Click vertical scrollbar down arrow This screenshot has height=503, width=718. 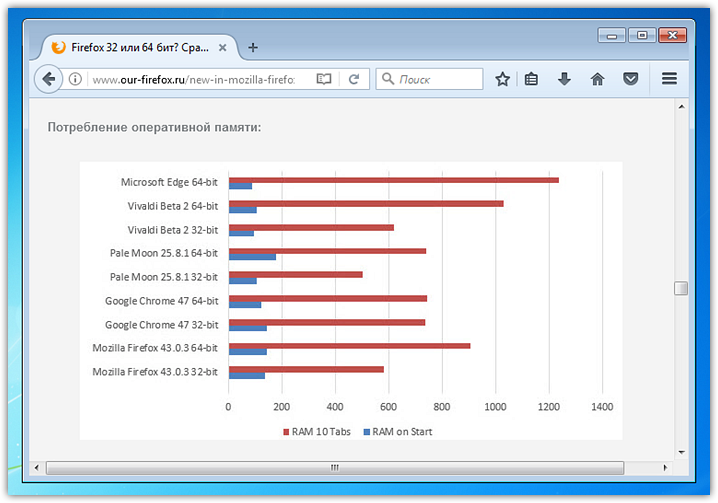[x=681, y=452]
